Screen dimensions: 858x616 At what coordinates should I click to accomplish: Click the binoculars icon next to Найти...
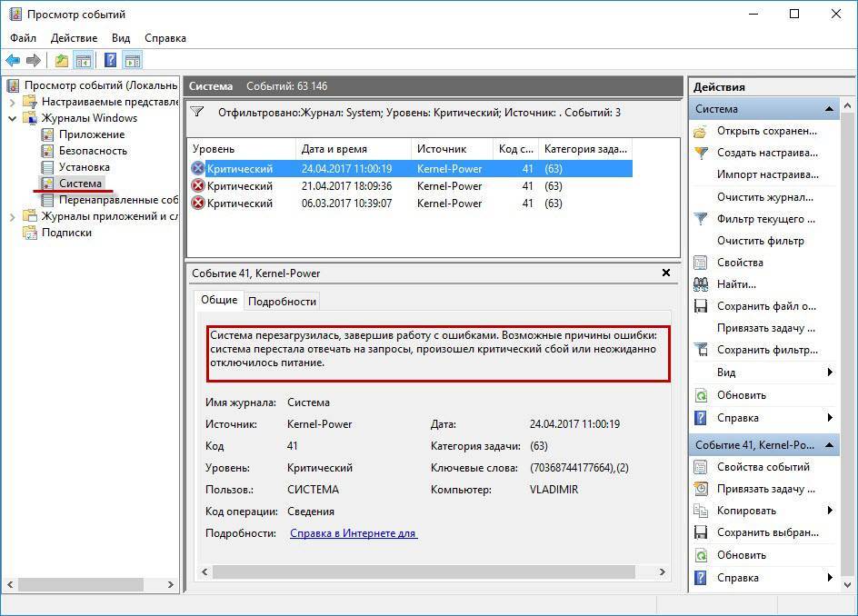click(701, 284)
